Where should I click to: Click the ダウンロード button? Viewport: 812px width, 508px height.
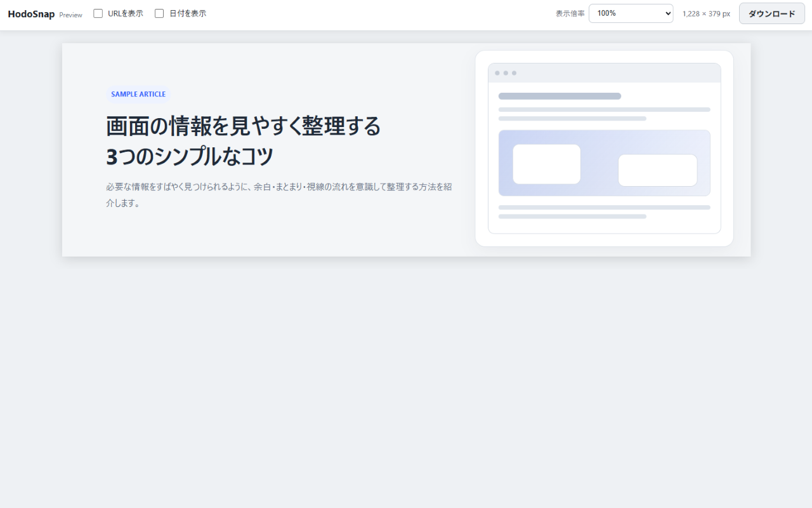(771, 13)
